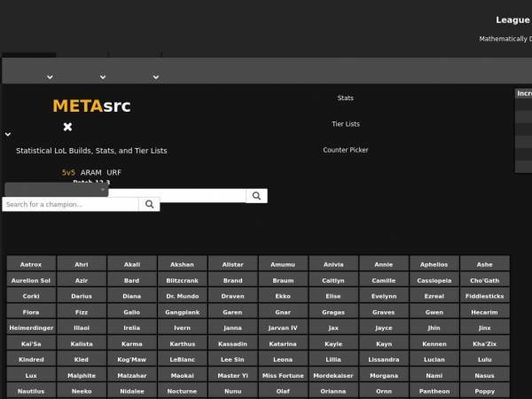Open Aphelios champion page

(x=434, y=263)
